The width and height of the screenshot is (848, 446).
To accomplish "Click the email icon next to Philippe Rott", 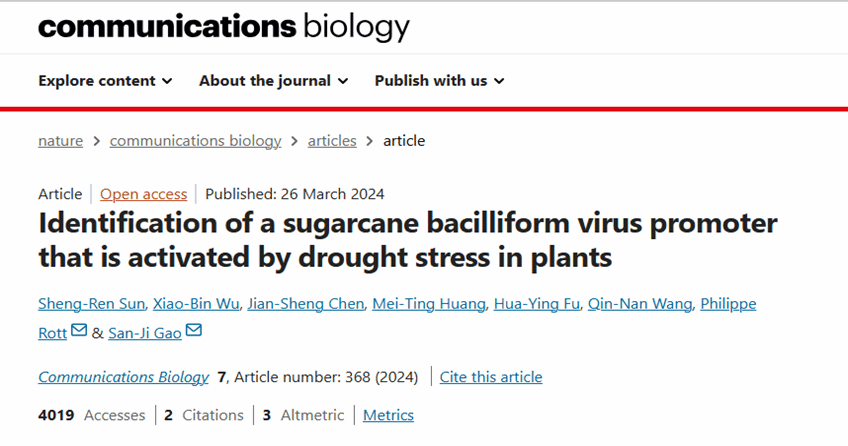I will tap(78, 331).
